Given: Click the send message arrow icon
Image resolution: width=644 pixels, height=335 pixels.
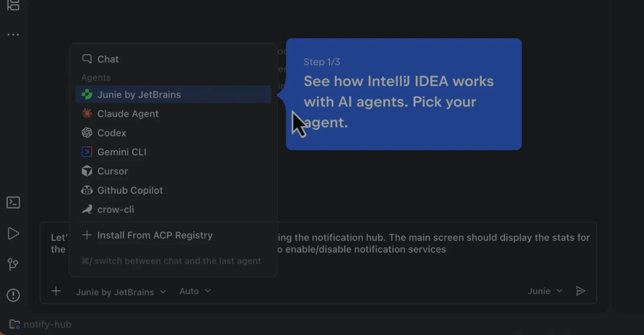Looking at the screenshot, I should coord(580,291).
